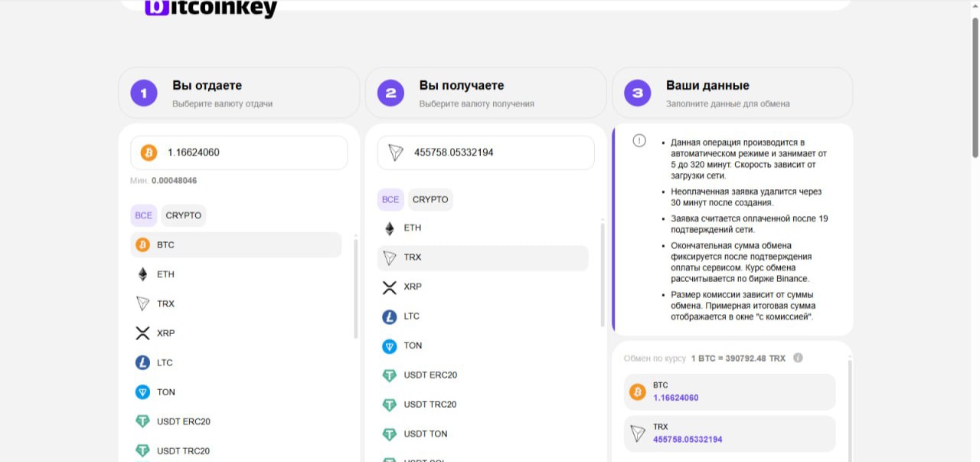Click the TRX icon in the receive amount field
This screenshot has width=980, height=462.
click(395, 152)
